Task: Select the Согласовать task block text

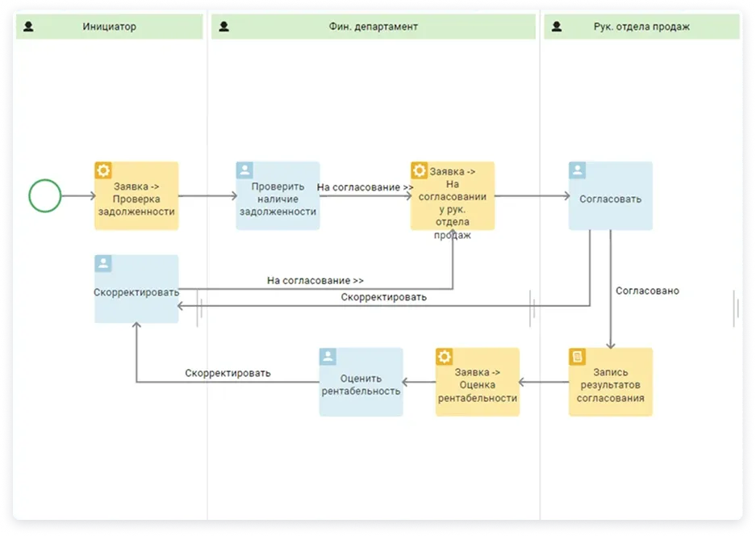Action: [x=610, y=199]
